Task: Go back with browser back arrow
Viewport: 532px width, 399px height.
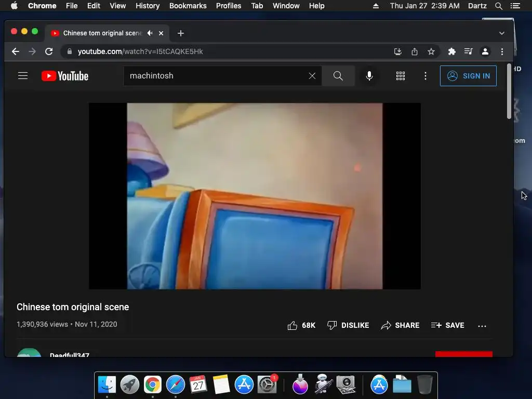Action: pos(15,51)
